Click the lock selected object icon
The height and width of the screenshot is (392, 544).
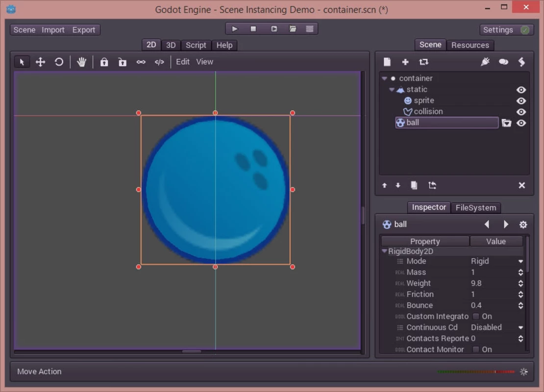click(104, 62)
